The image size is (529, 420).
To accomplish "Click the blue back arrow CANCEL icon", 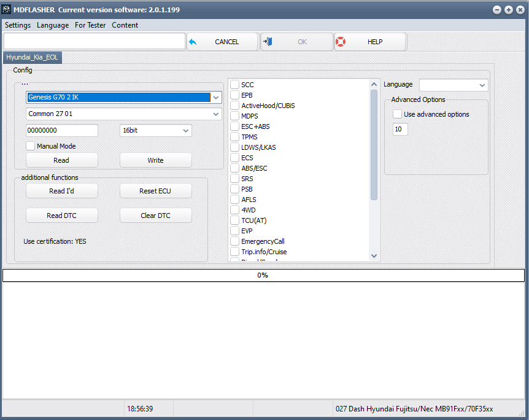I will [193, 42].
